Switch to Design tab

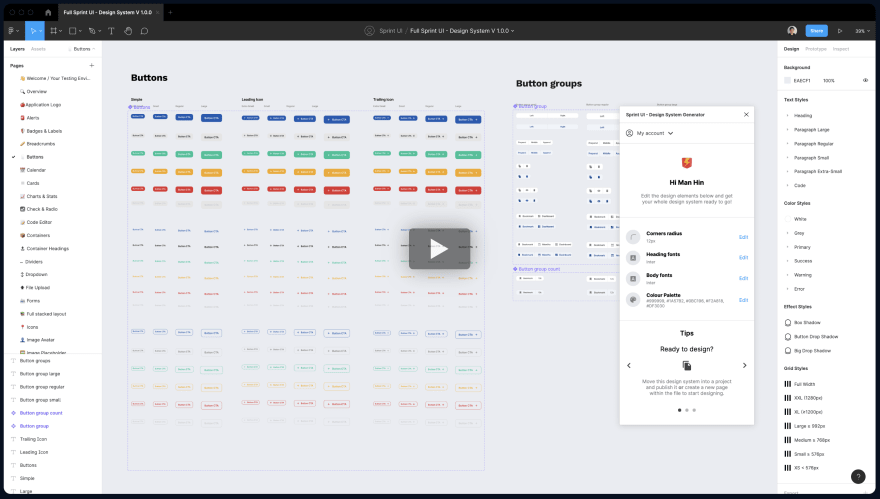coord(791,49)
